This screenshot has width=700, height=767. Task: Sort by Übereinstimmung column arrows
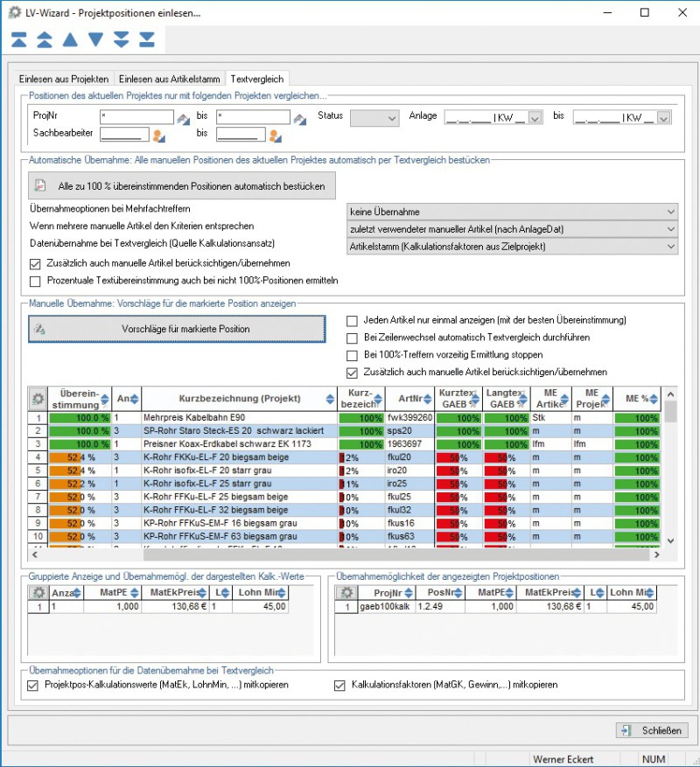pos(105,401)
